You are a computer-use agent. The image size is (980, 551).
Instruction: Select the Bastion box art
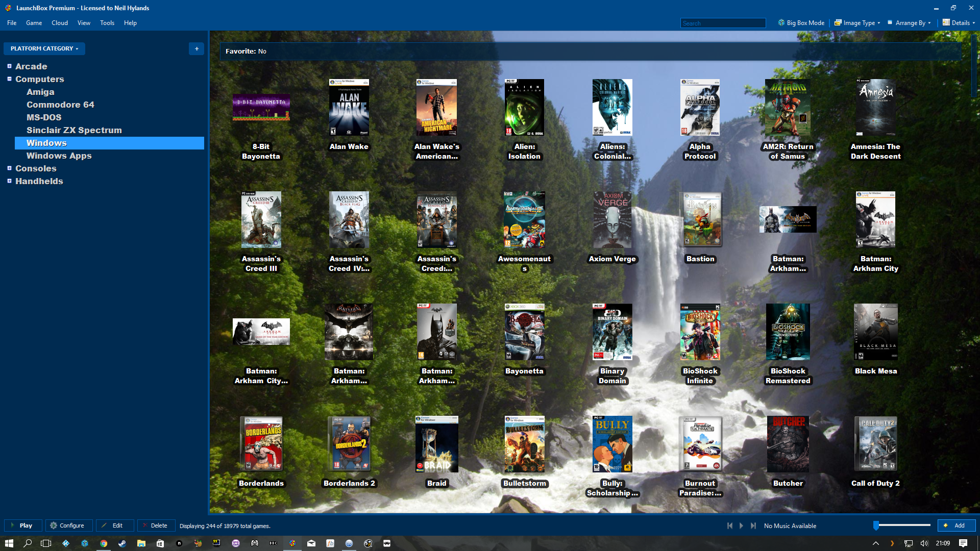700,219
